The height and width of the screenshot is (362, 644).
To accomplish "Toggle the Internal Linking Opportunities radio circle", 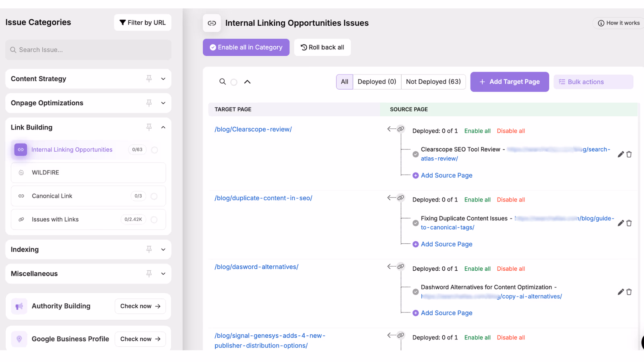I will [x=155, y=150].
